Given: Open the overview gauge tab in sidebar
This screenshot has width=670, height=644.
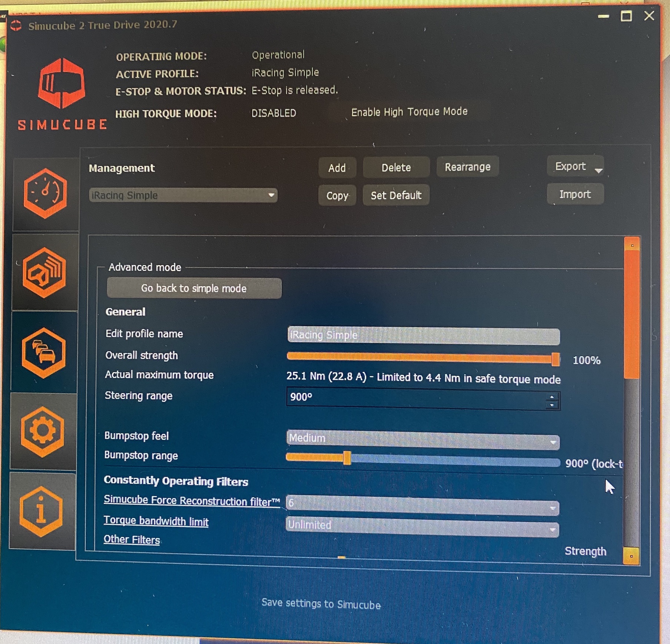Looking at the screenshot, I should tap(45, 193).
